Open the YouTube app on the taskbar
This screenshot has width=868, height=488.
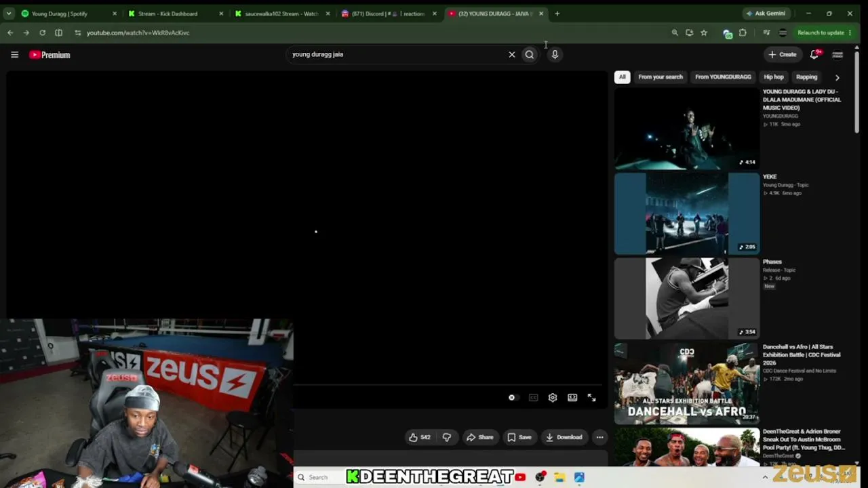tap(520, 477)
